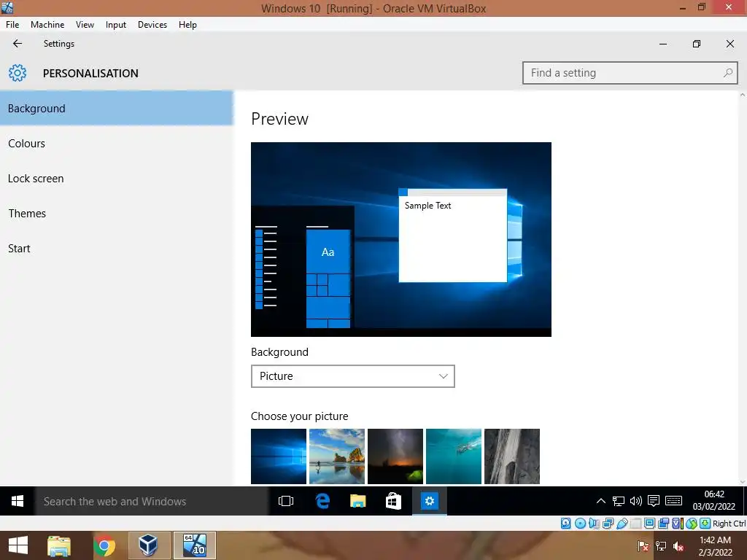The image size is (747, 560).
Task: Open the Input menu
Action: click(x=116, y=24)
